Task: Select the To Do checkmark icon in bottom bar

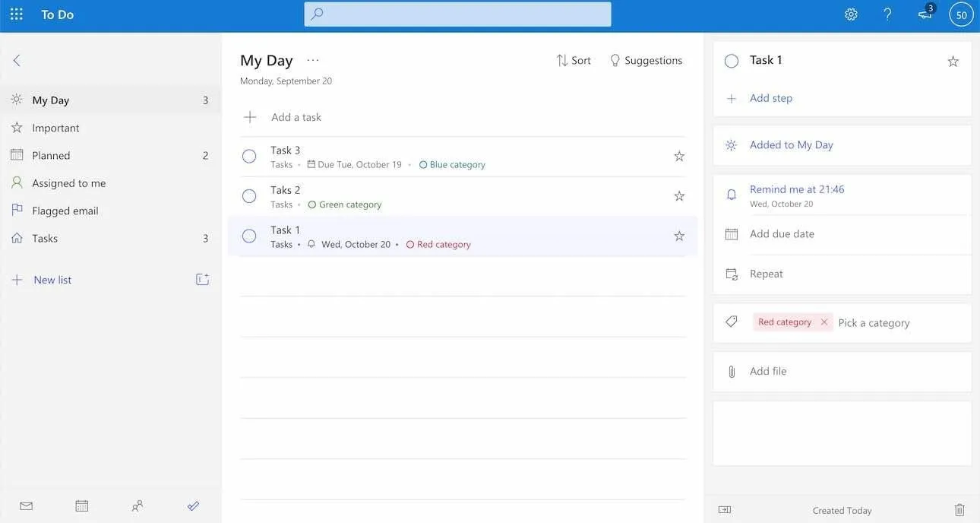Action: tap(193, 506)
